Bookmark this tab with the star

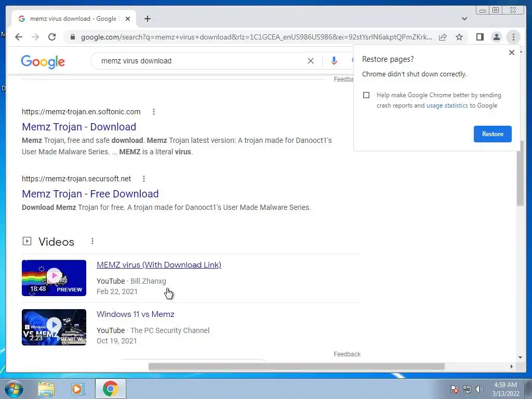[x=459, y=37]
